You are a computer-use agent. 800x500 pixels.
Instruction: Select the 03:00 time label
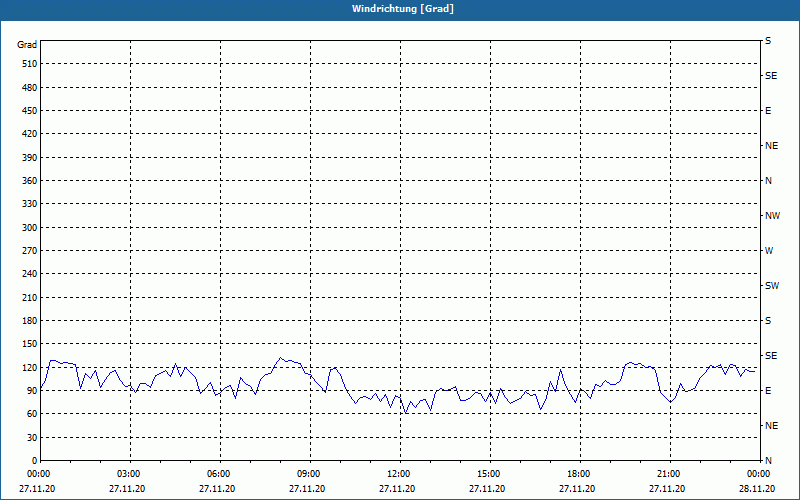[129, 474]
